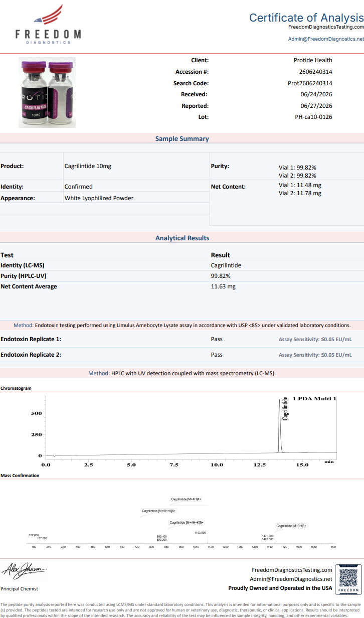The image size is (364, 618).
Task: Click Endotoxin Replicate 1 Pass result
Action: click(x=217, y=339)
